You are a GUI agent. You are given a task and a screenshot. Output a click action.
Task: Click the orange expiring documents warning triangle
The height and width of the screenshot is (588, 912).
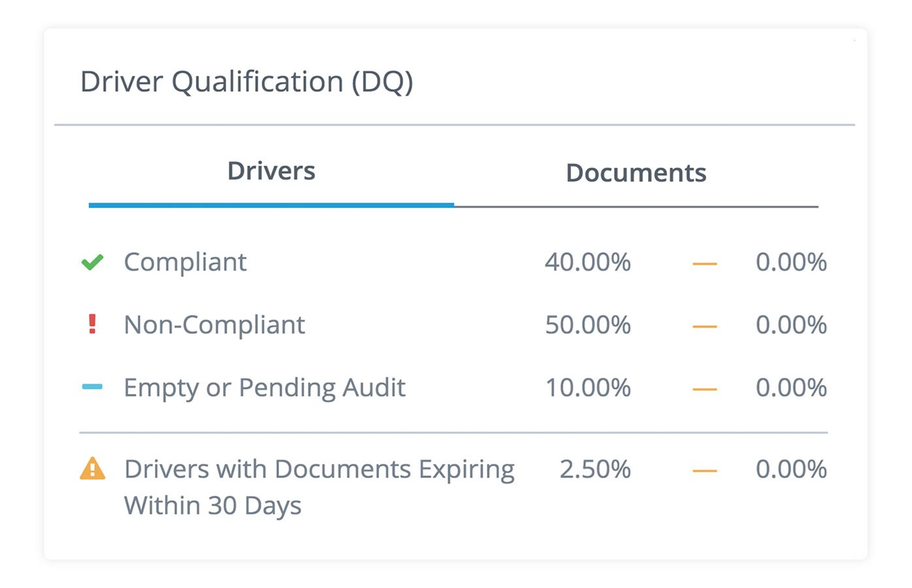coord(92,469)
